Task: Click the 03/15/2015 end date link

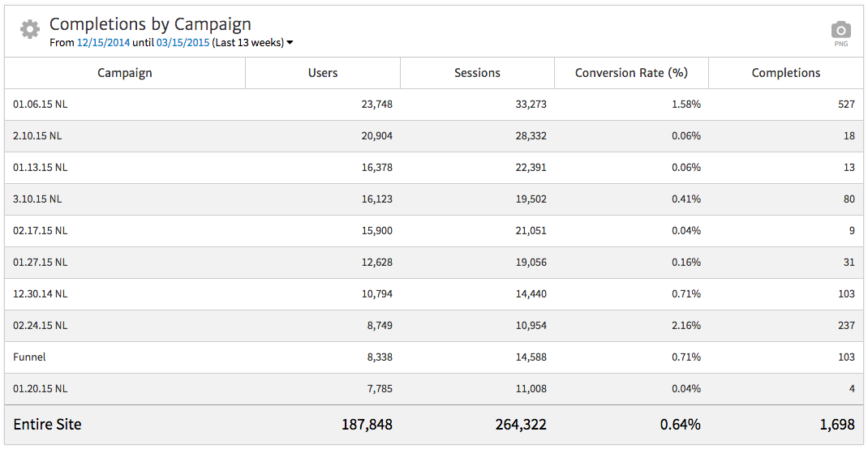Action: pos(183,43)
